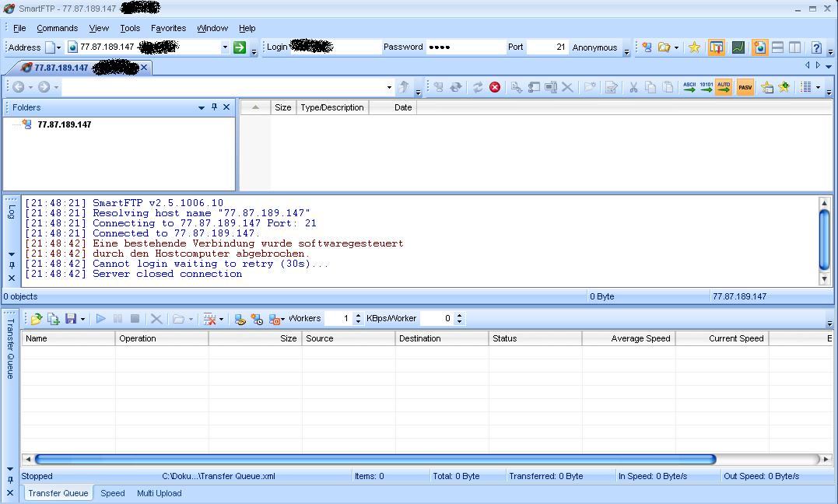This screenshot has width=838, height=504.
Task: Open the view mode dropdown arrow
Action: click(818, 87)
